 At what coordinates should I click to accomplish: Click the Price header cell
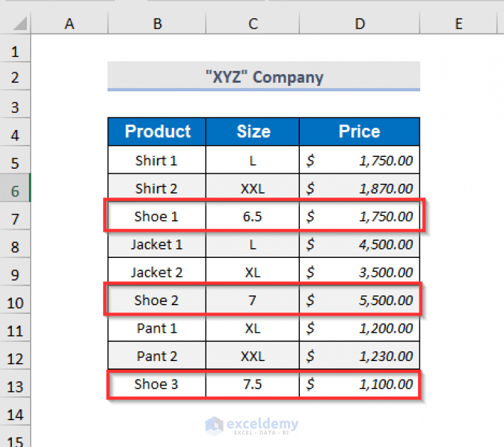[x=360, y=131]
